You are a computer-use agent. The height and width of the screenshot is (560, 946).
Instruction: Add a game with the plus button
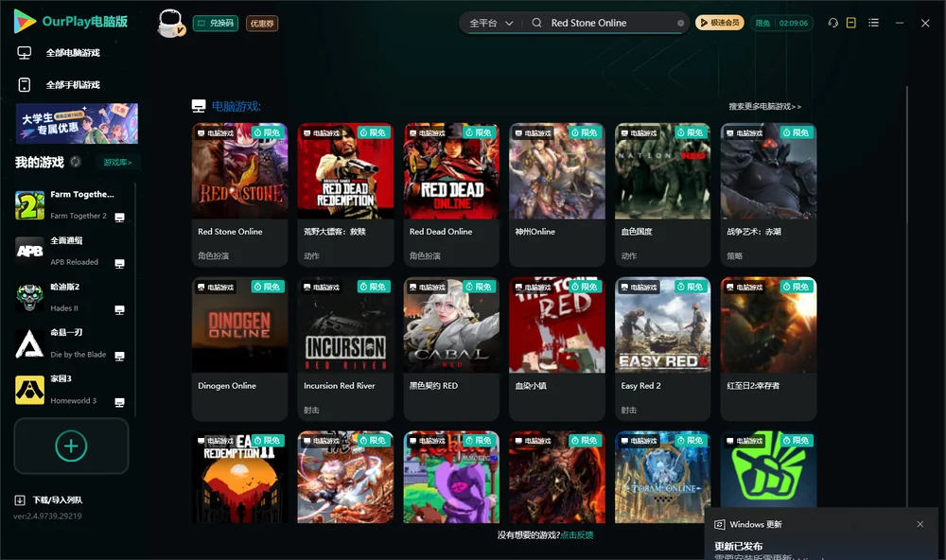coord(71,446)
